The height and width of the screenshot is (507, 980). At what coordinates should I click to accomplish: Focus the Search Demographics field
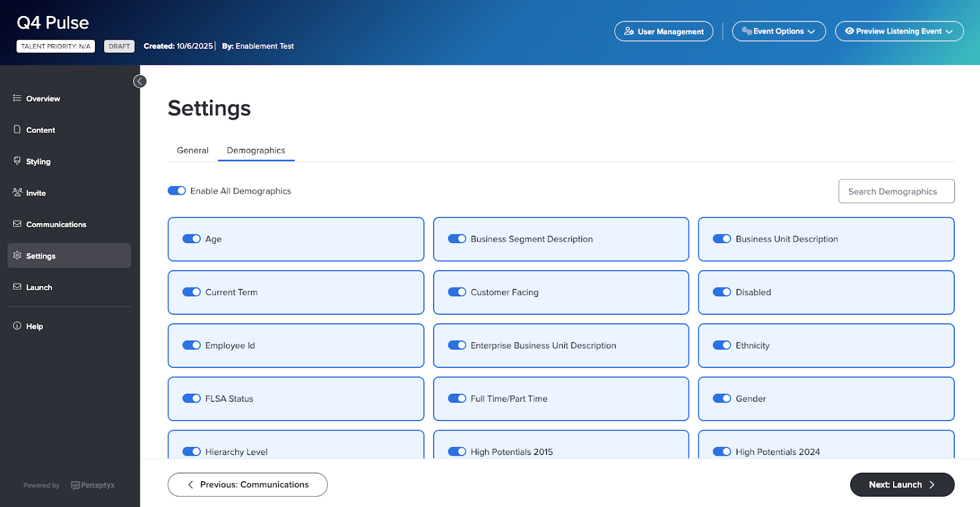[x=897, y=191]
